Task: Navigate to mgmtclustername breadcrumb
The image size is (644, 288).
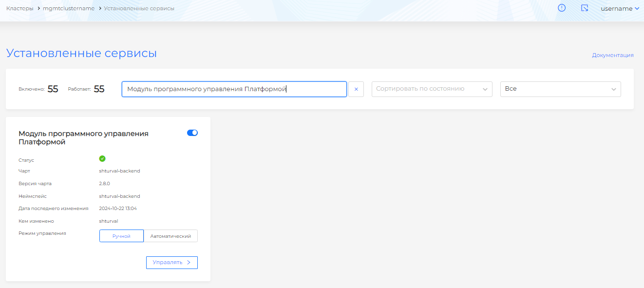Action: [69, 8]
